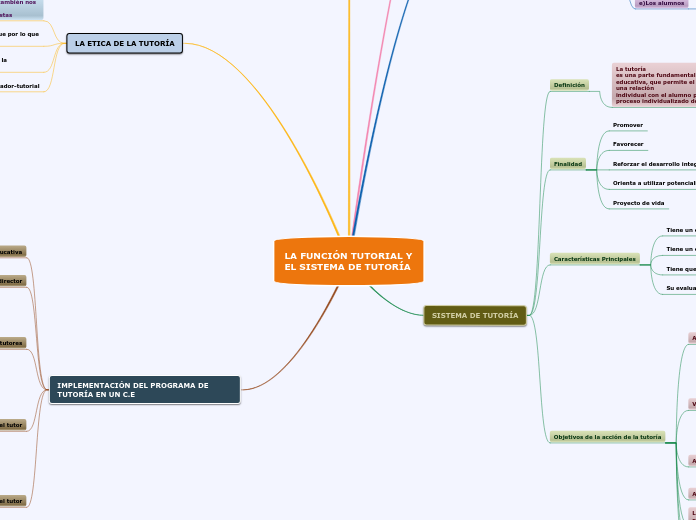
Task: Click the Definición subtopic
Action: tap(569, 85)
